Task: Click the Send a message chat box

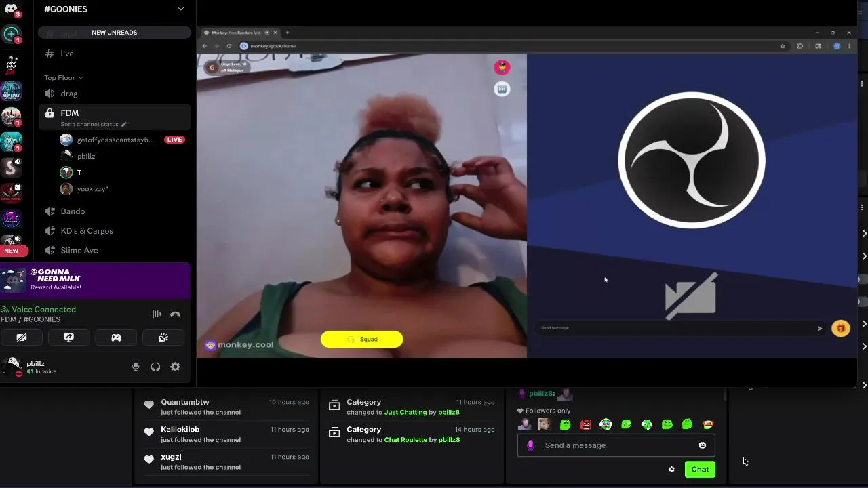Action: pos(616,445)
